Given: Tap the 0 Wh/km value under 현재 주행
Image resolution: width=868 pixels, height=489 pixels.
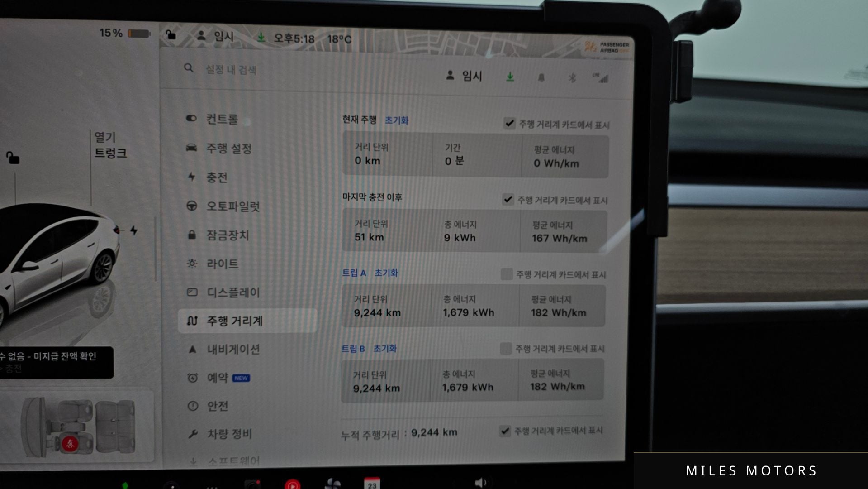Looking at the screenshot, I should coord(556,163).
